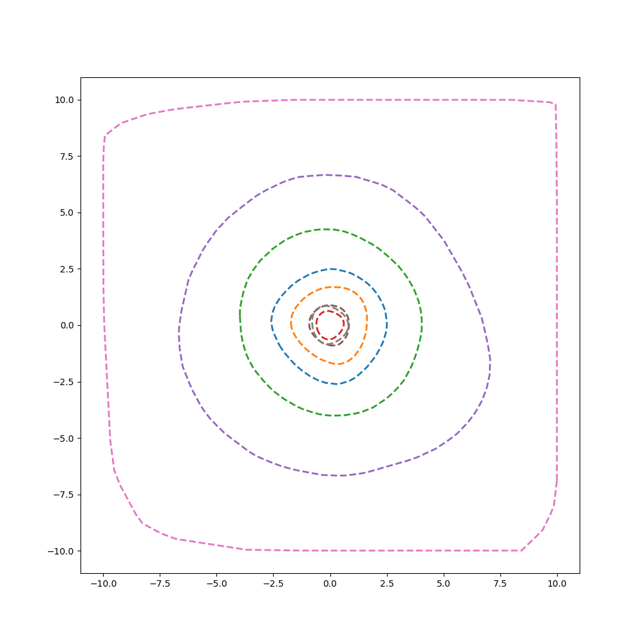Click the horizontal axis tick label 2.5

pyautogui.click(x=387, y=583)
